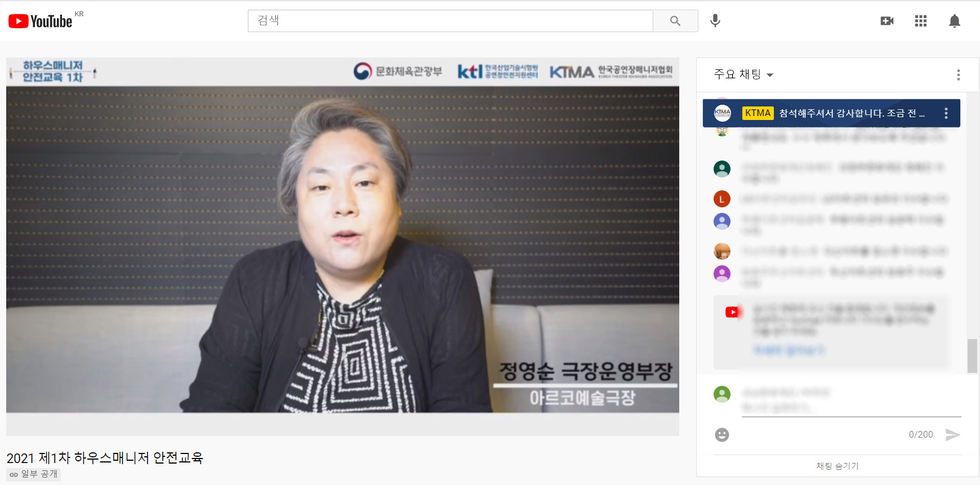Focus the 검색 search field
The width and height of the screenshot is (980, 485).
click(450, 21)
